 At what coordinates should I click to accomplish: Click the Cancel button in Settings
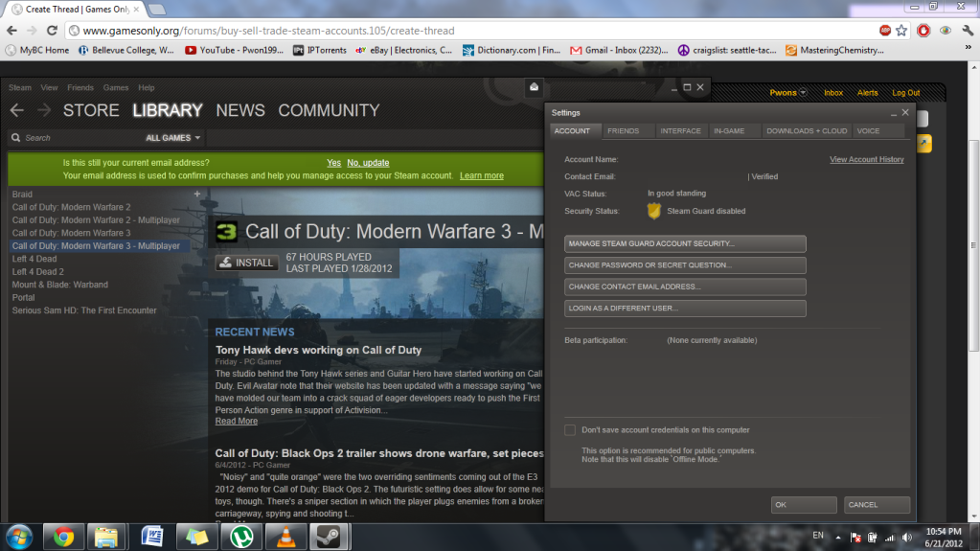(877, 505)
